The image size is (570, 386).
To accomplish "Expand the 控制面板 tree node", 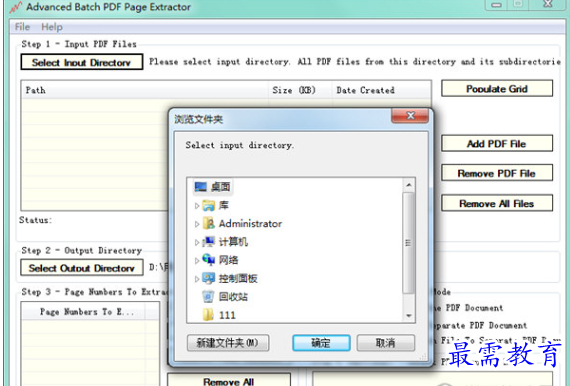I will click(197, 279).
